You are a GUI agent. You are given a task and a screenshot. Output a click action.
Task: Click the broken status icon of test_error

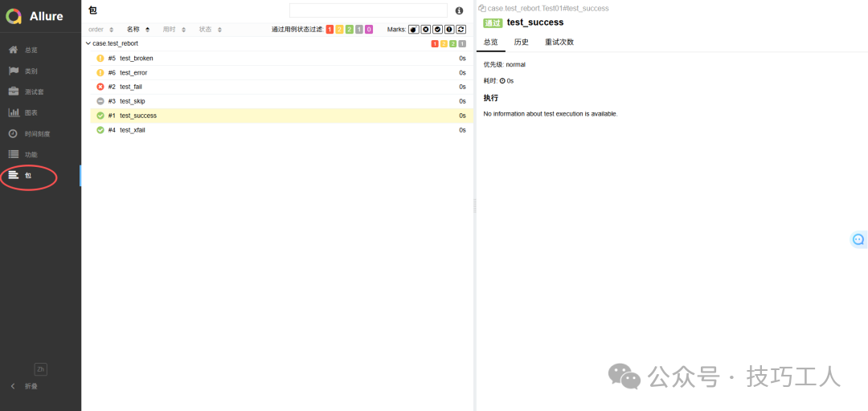(100, 72)
